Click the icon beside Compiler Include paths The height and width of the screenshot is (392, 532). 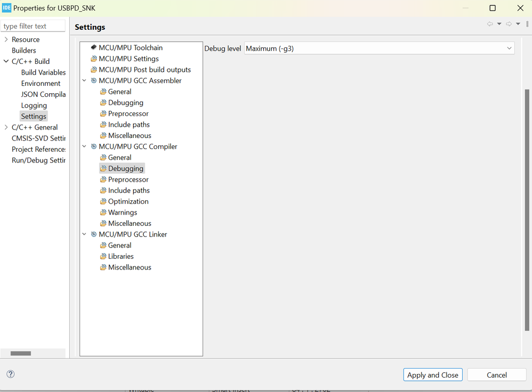103,190
